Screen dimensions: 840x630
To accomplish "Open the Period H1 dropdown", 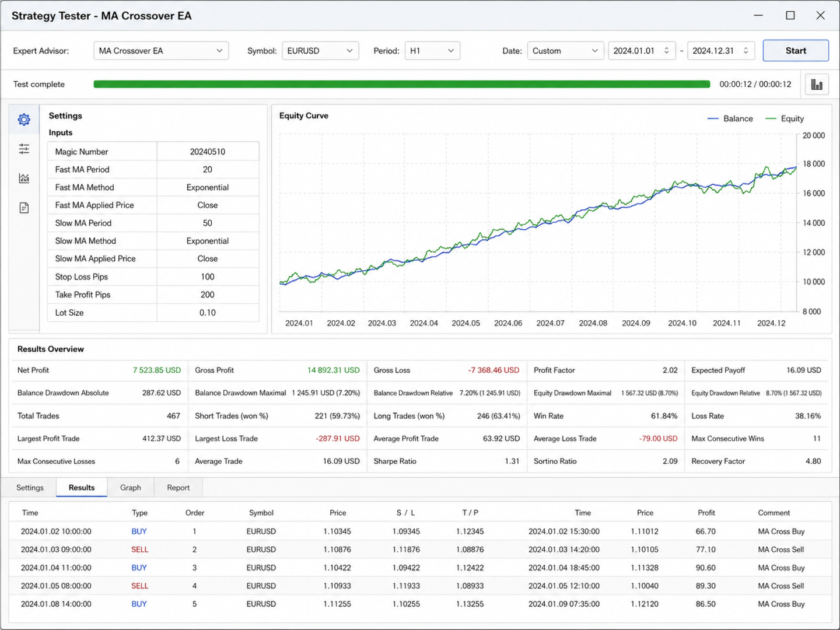I will click(432, 51).
